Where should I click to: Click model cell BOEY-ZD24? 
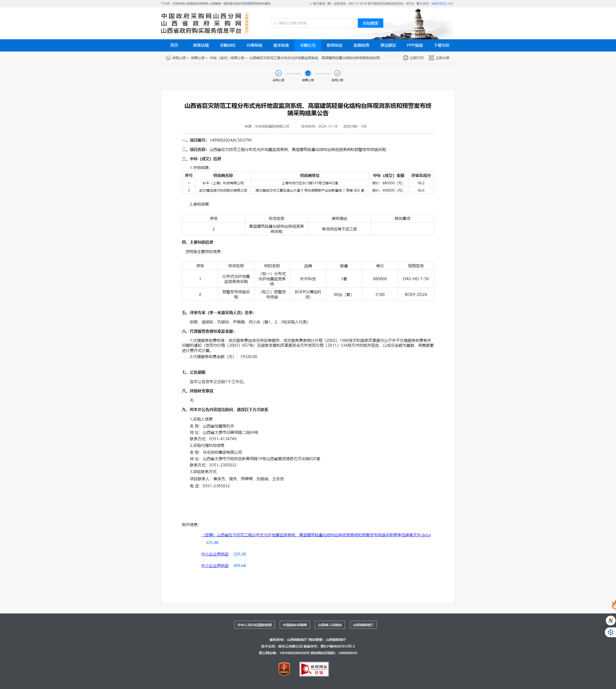pos(416,294)
